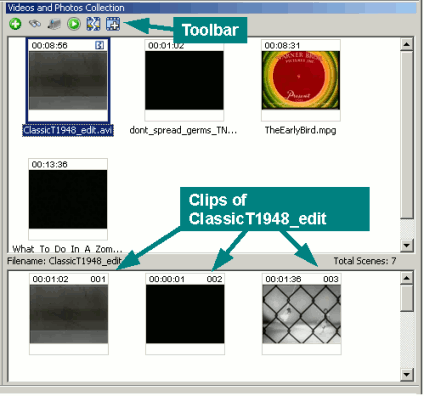Select the ClassicT1948_edit.avi video thumbnail
Image resolution: width=424 pixels, height=396 pixels.
pyautogui.click(x=68, y=80)
